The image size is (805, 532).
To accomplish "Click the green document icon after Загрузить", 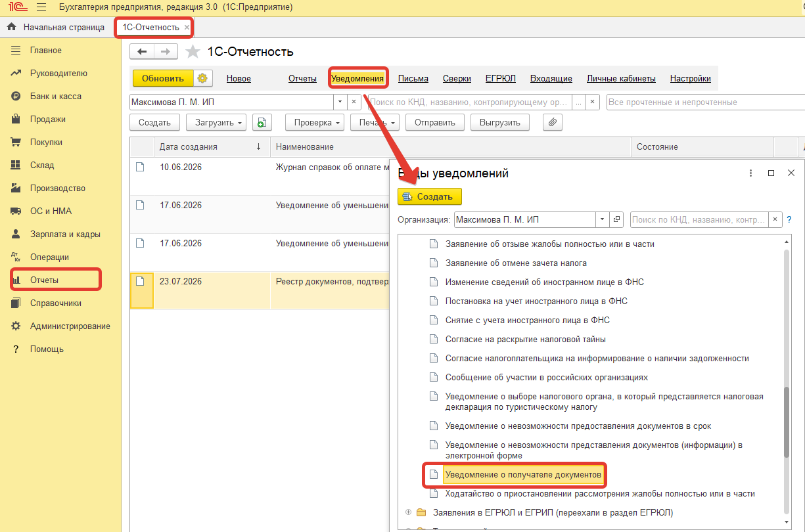I will [x=262, y=123].
